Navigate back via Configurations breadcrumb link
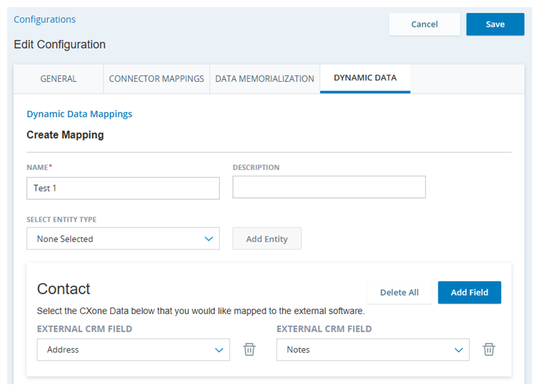 44,19
